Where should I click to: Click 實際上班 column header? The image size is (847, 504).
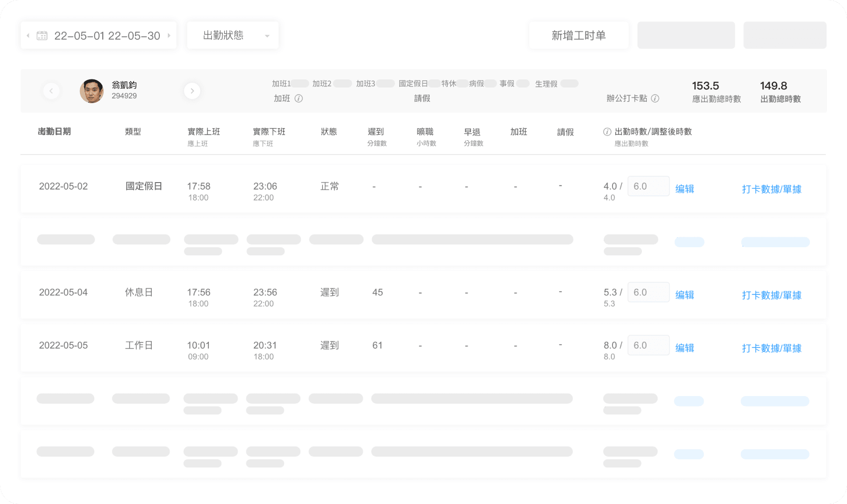point(204,132)
